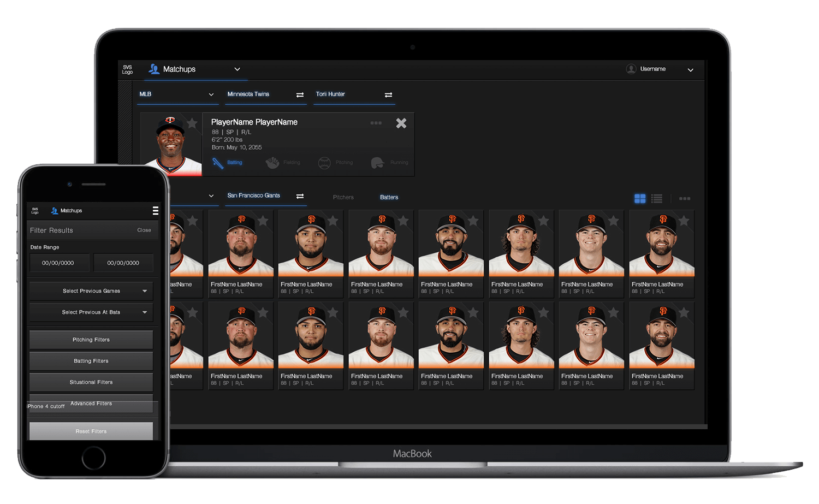Click the Batting bat icon
819x504 pixels.
(218, 163)
